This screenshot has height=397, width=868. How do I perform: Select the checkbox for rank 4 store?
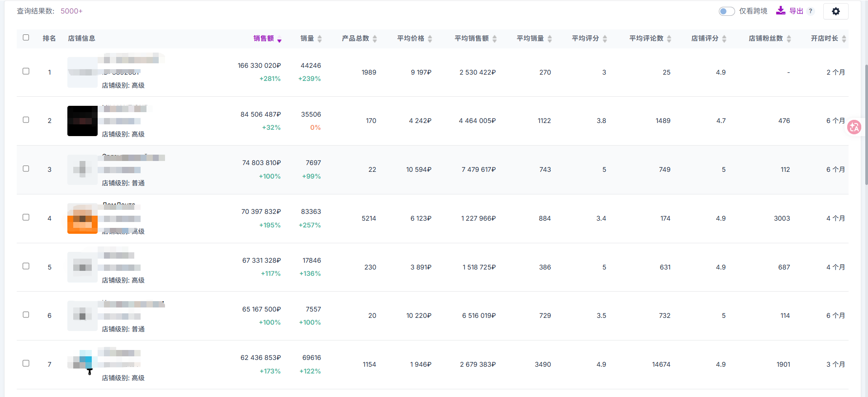pyautogui.click(x=26, y=217)
